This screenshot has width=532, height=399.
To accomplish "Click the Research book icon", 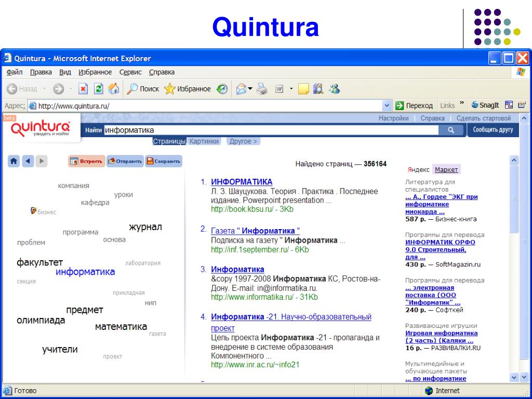I will pos(318,89).
